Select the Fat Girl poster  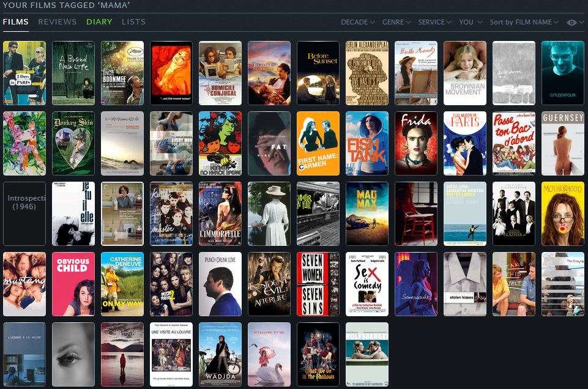[269, 144]
